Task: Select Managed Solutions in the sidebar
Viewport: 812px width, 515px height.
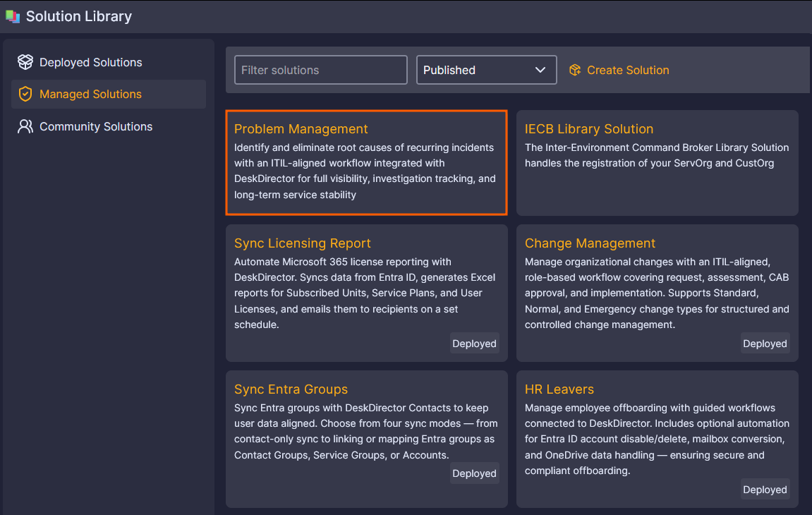Action: tap(90, 94)
